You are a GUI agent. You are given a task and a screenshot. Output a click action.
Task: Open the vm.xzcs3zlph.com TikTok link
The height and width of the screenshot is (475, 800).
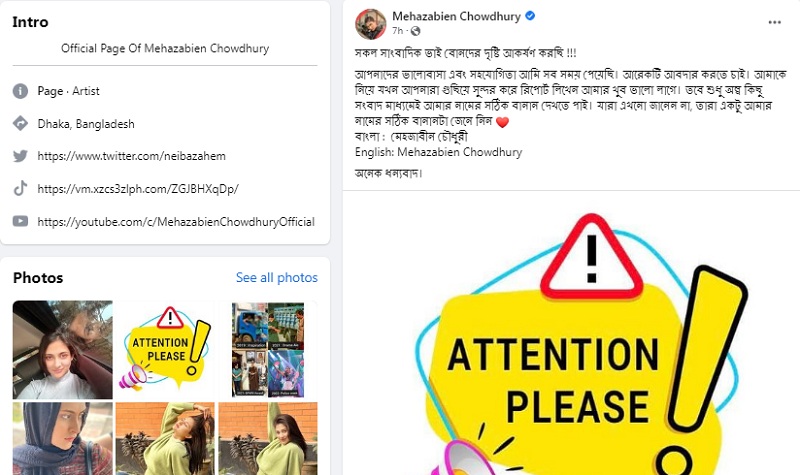click(138, 189)
